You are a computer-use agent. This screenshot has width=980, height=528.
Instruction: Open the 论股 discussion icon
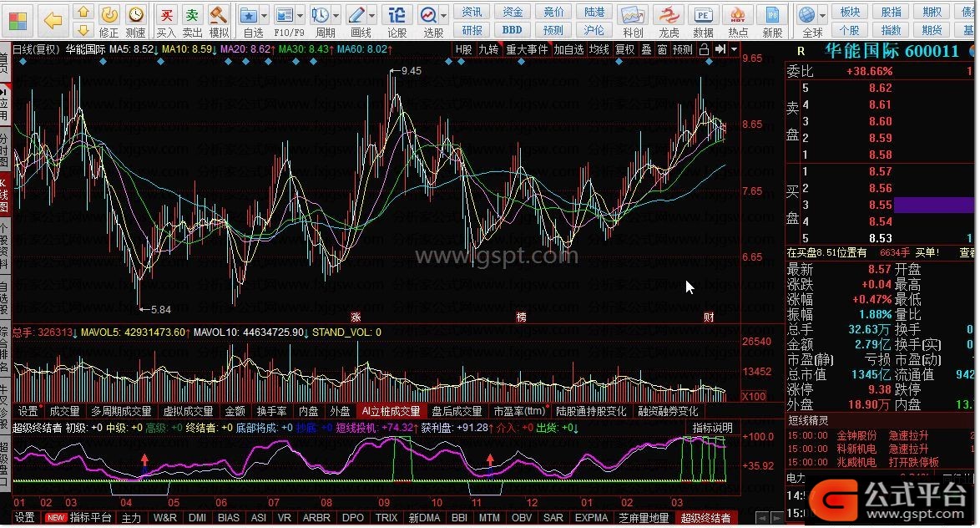coord(397,14)
